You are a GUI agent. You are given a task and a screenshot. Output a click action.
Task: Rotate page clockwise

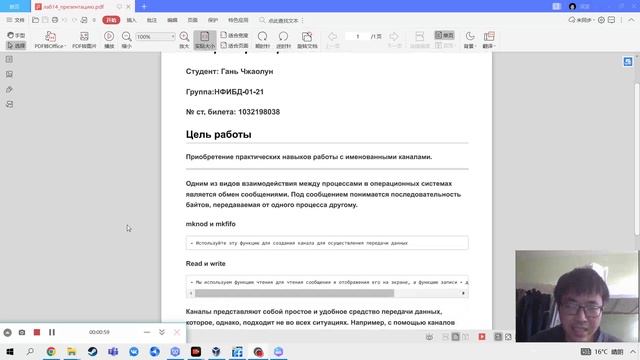(262, 40)
